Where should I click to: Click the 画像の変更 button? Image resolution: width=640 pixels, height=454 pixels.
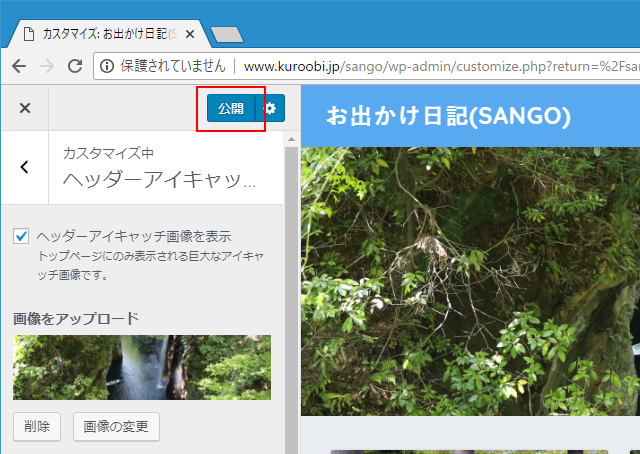[x=116, y=427]
